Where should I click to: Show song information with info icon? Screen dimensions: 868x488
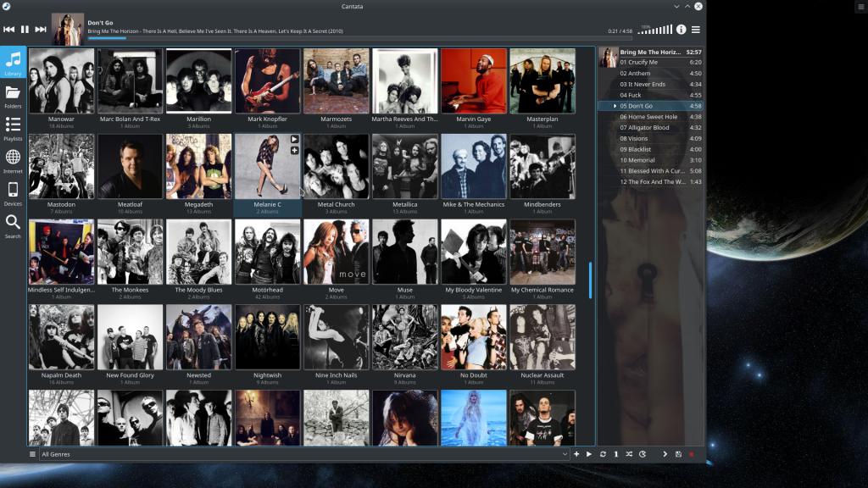point(680,30)
